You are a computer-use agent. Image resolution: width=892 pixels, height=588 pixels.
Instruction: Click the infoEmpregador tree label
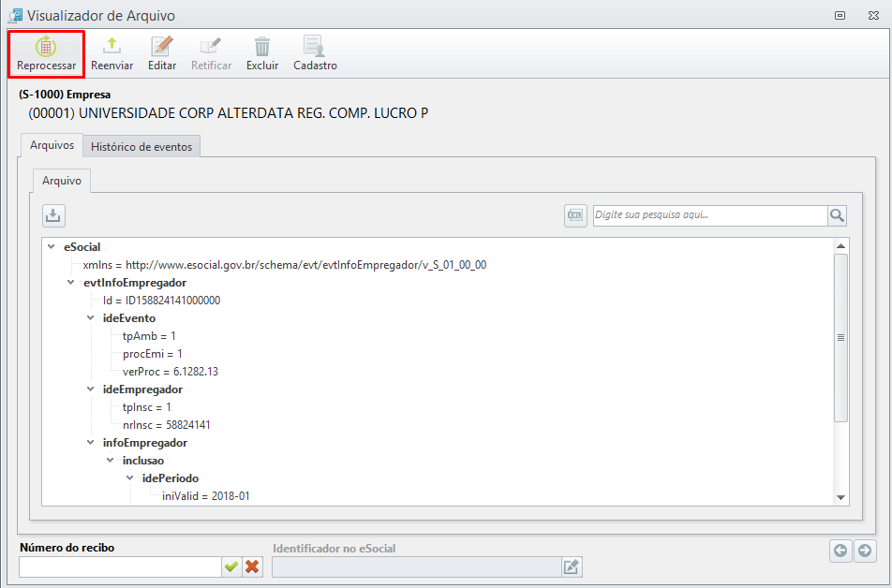coord(144,443)
